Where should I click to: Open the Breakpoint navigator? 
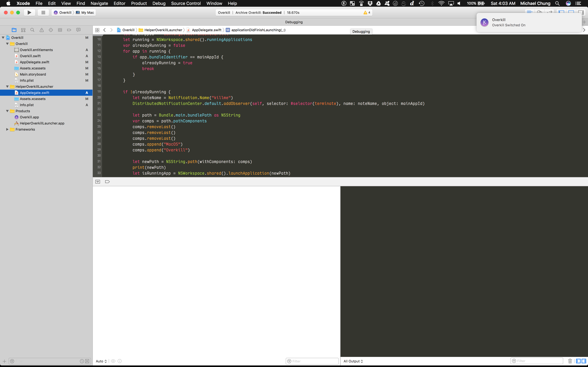point(69,30)
